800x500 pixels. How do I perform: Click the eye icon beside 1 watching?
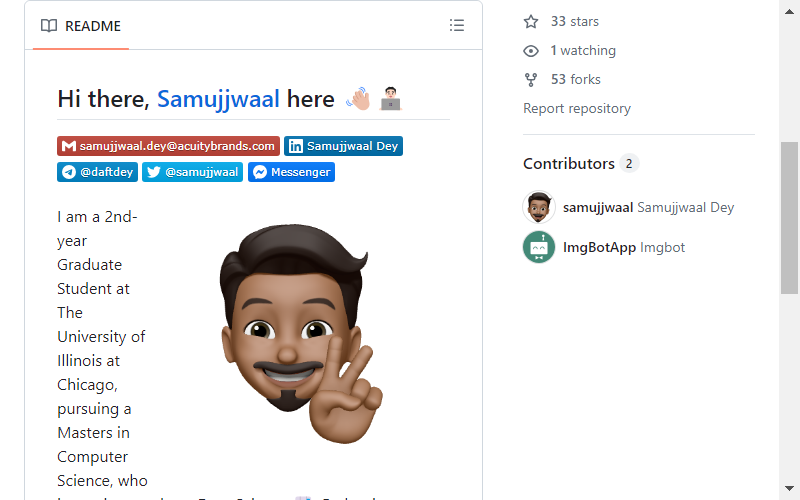coord(531,51)
